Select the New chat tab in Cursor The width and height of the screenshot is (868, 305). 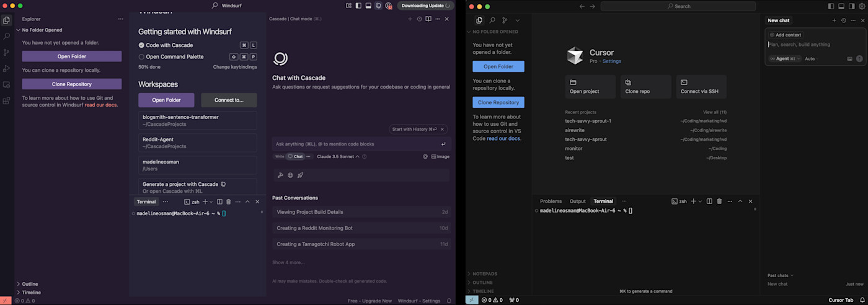tap(779, 20)
